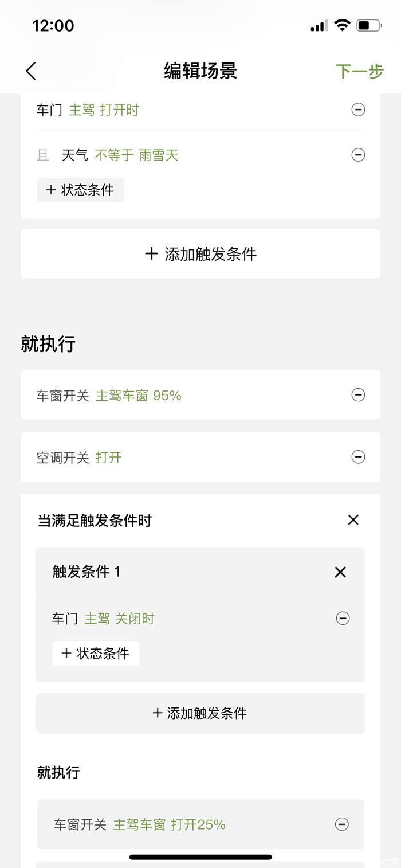This screenshot has height=868, width=401.
Task: Change the 主驾车窗 95% window value
Action: pyautogui.click(x=139, y=396)
